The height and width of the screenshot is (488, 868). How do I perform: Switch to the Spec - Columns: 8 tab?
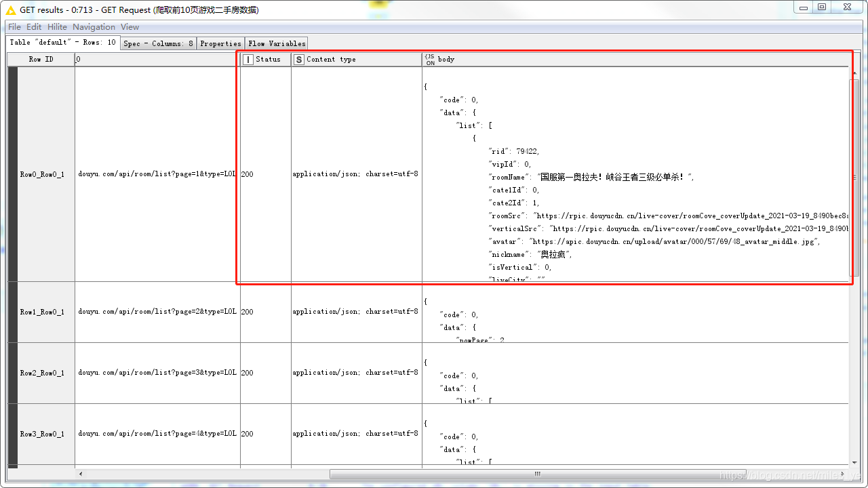159,43
